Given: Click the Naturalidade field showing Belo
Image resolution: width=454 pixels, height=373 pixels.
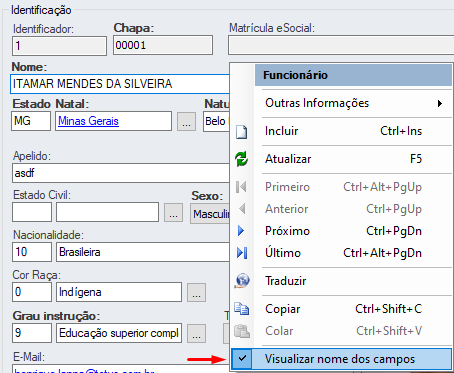Looking at the screenshot, I should click(x=216, y=121).
